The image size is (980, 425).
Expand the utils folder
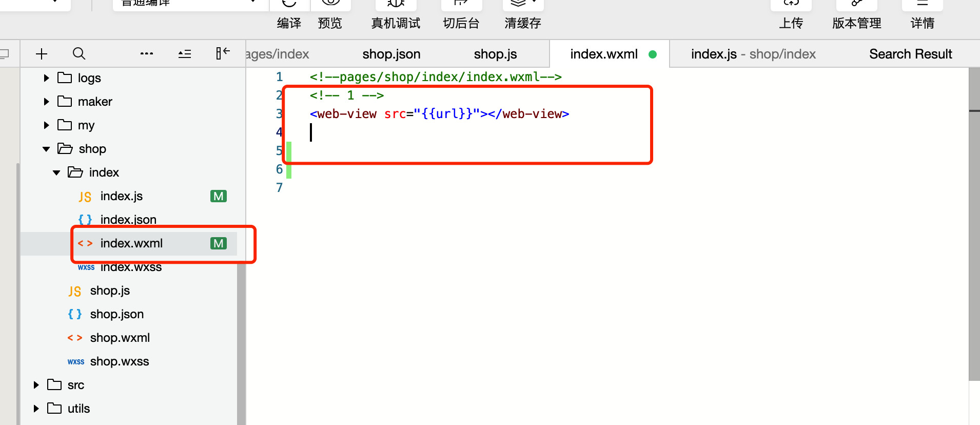tap(36, 409)
